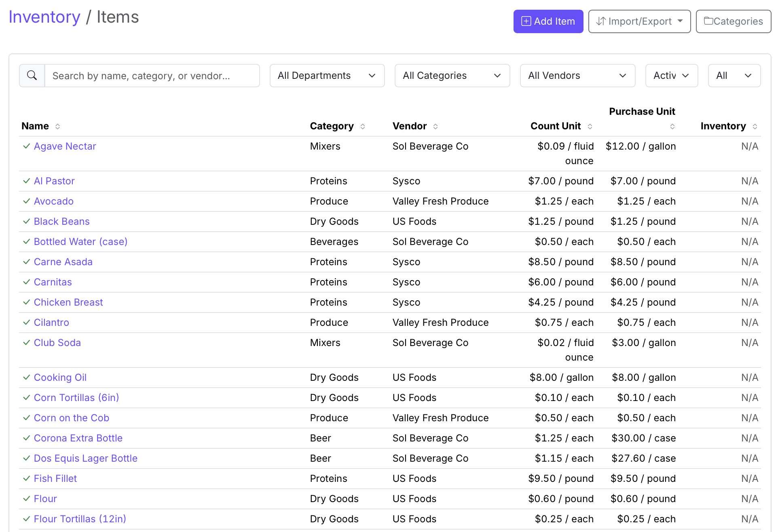Image resolution: width=778 pixels, height=532 pixels.
Task: Click the Al Pastor active checkmark
Action: pos(27,181)
